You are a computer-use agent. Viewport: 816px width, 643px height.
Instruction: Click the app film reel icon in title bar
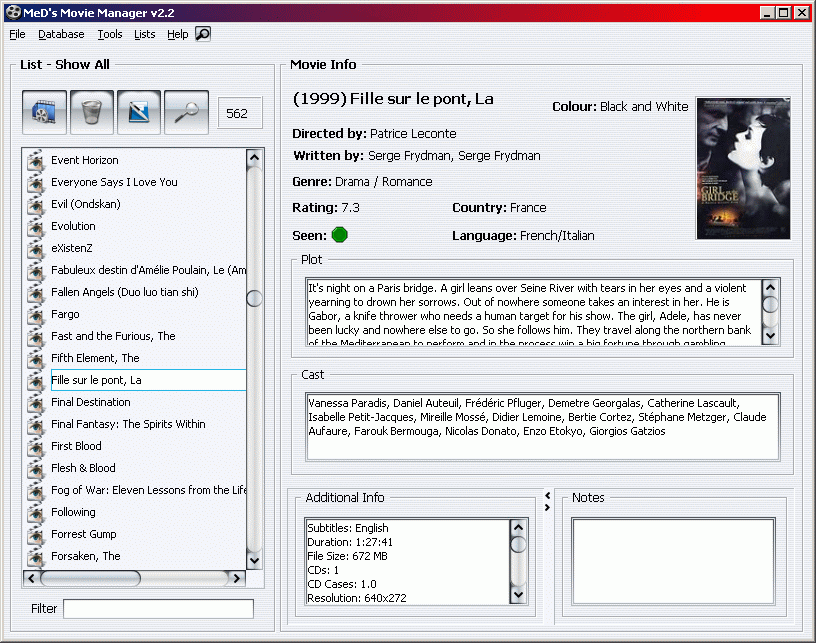point(14,12)
